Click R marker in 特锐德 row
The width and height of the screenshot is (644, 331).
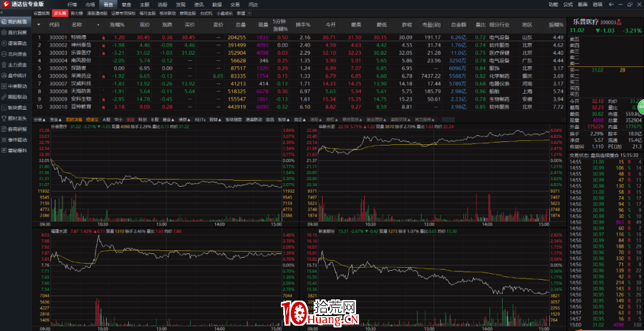pos(104,38)
